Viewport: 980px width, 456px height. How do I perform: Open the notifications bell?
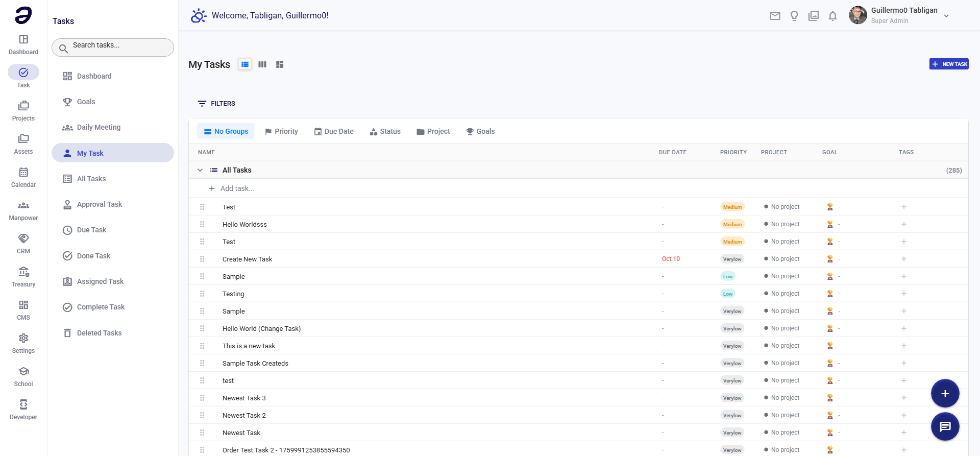pos(832,16)
